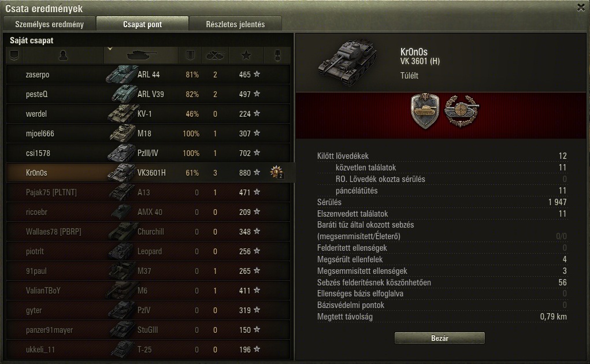
Task: Click the shield tank achievement badge
Action: pos(425,111)
